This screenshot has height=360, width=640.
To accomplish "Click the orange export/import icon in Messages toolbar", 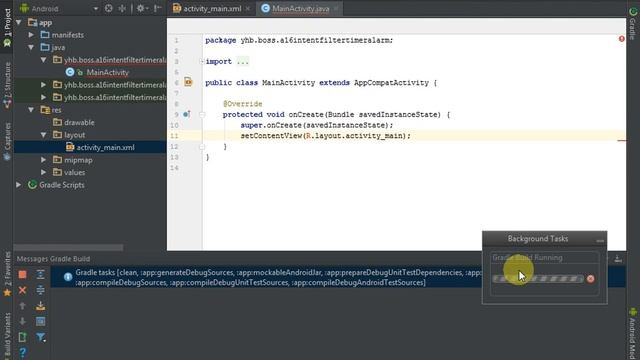I will point(40,306).
